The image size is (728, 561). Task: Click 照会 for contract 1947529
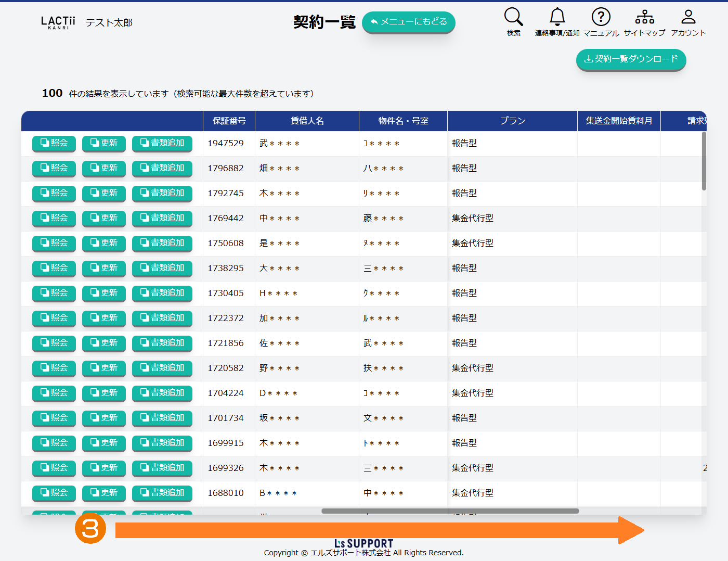pyautogui.click(x=54, y=143)
